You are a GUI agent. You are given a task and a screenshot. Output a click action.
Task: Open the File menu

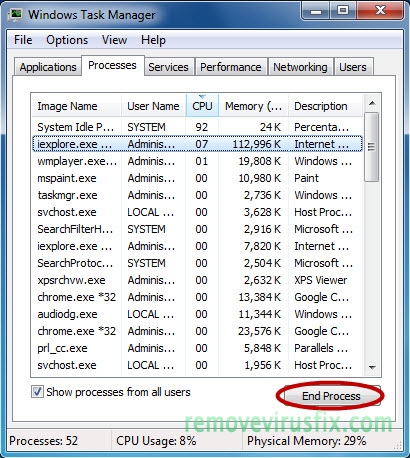tap(23, 40)
